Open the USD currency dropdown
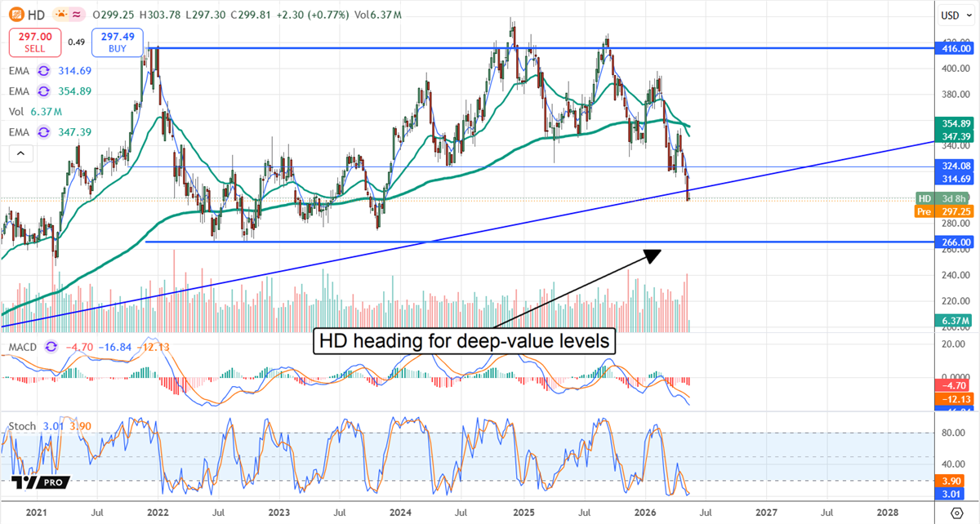The height and width of the screenshot is (524, 980). pos(954,15)
